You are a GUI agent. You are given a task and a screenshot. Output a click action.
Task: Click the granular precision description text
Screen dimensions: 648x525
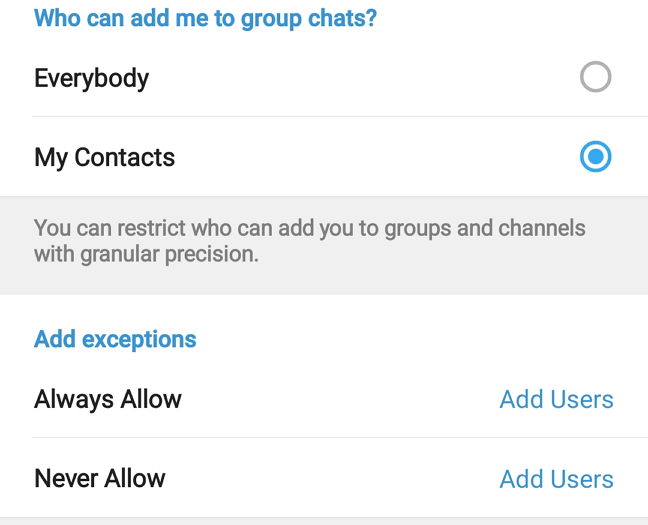click(x=310, y=241)
